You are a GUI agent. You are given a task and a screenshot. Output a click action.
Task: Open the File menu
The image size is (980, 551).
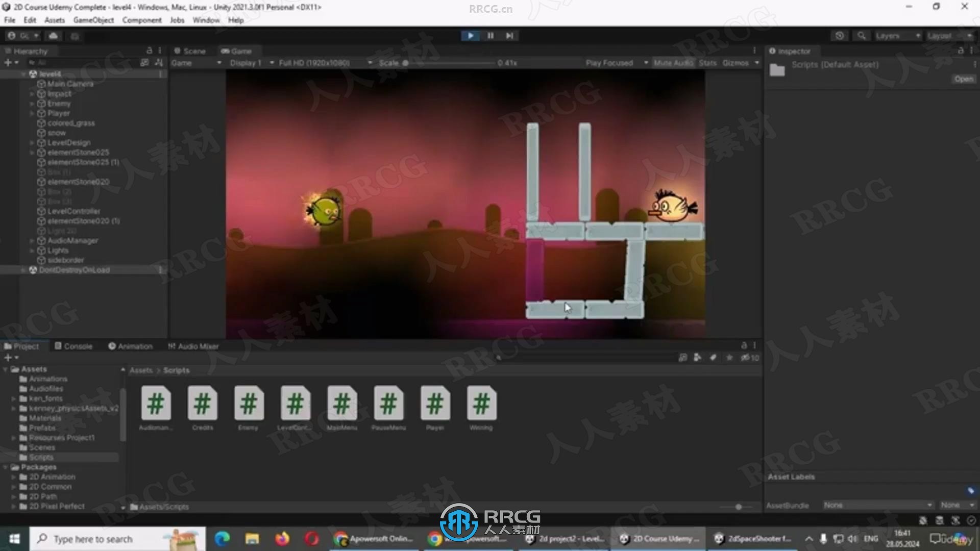10,20
